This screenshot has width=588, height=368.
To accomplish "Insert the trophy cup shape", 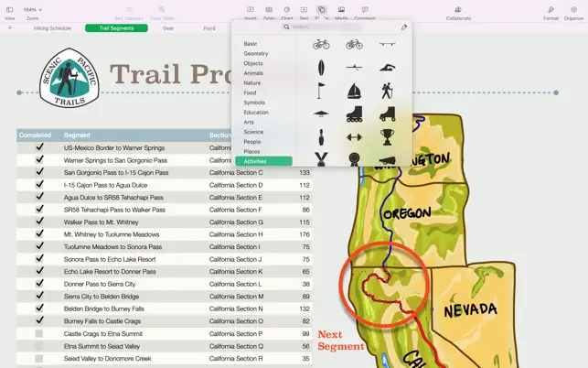I will click(387, 137).
